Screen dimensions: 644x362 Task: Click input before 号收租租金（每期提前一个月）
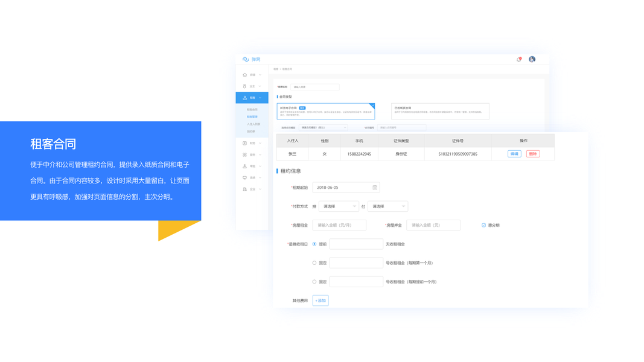356,282
